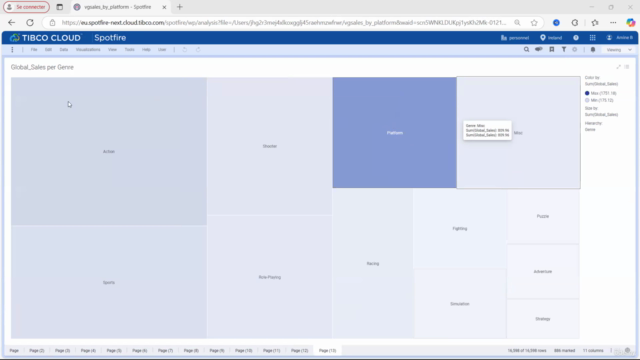Open the Data menu
640x360 pixels.
coord(64,49)
